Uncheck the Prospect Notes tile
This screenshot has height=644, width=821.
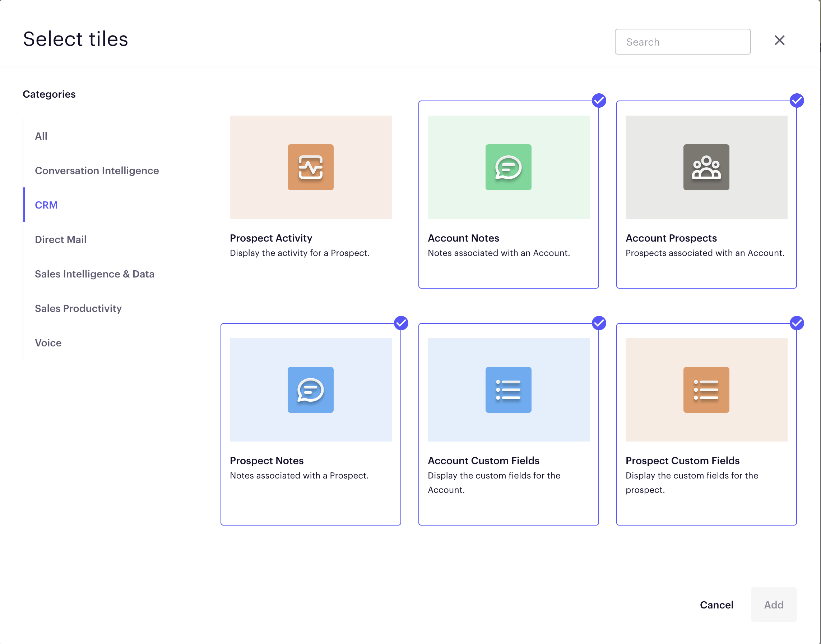coord(401,323)
